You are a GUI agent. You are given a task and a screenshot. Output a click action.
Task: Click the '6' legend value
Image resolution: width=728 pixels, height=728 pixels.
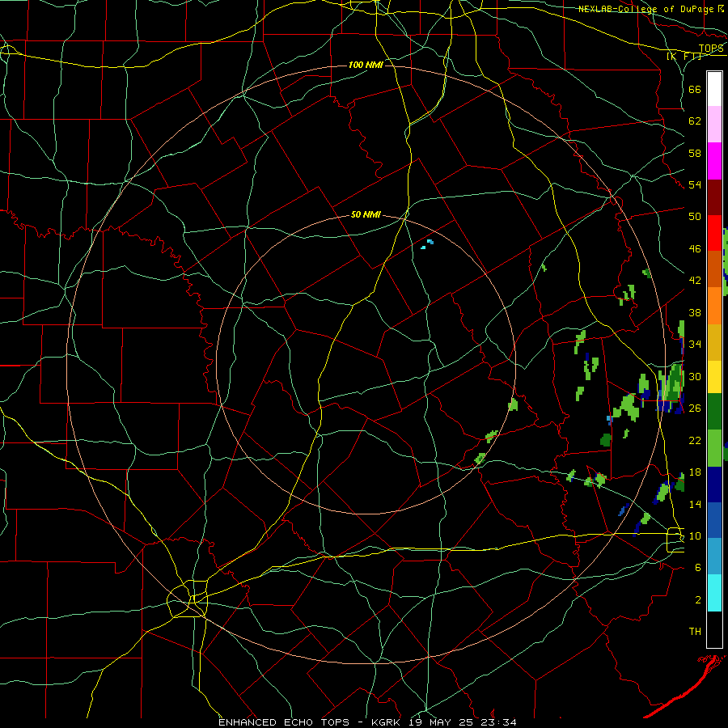click(x=698, y=567)
